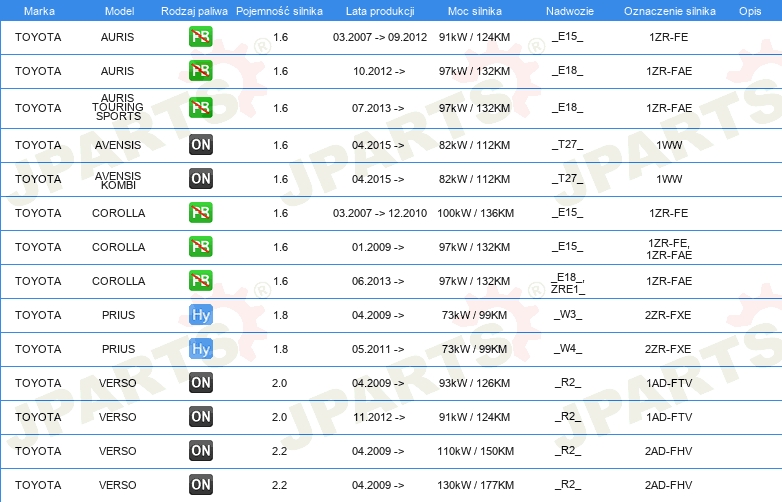The image size is (782, 502).
Task: Click petrol icon in Corolla 01.2009 row
Action: coord(200,246)
